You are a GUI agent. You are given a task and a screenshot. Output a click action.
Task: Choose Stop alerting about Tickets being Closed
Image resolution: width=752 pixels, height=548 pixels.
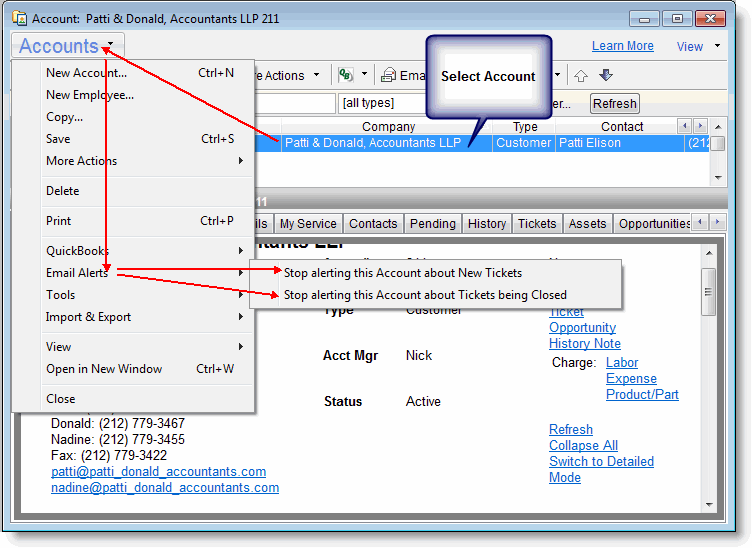425,295
